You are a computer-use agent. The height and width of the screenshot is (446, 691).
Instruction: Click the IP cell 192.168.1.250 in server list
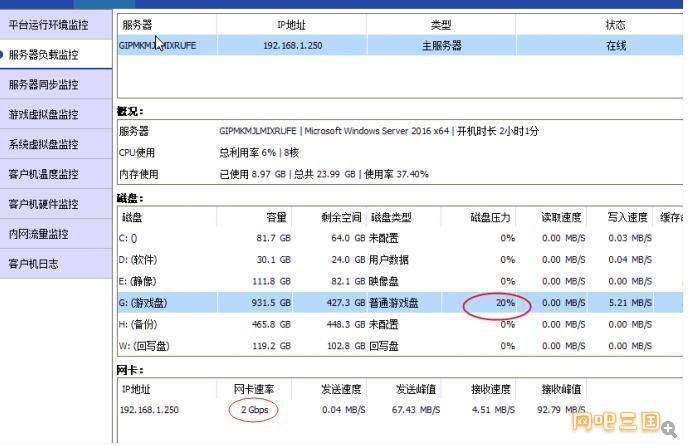[x=292, y=45]
